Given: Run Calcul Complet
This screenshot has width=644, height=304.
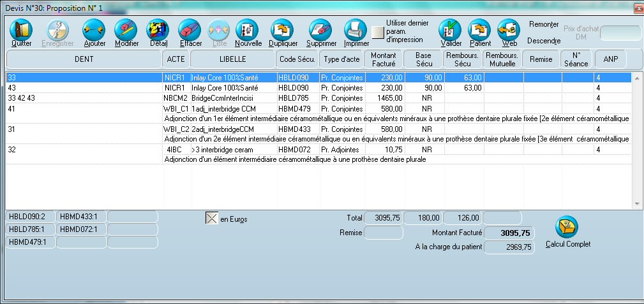Looking at the screenshot, I should point(567,228).
